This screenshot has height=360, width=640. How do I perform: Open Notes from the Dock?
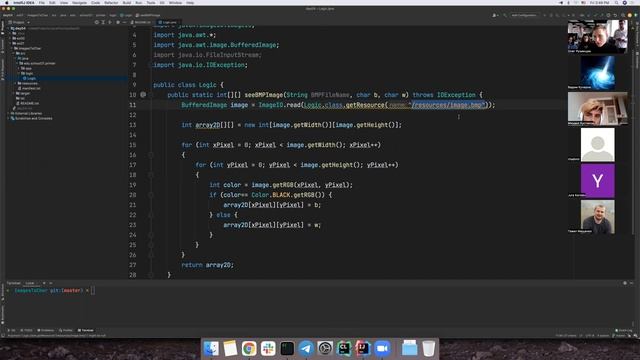point(230,348)
